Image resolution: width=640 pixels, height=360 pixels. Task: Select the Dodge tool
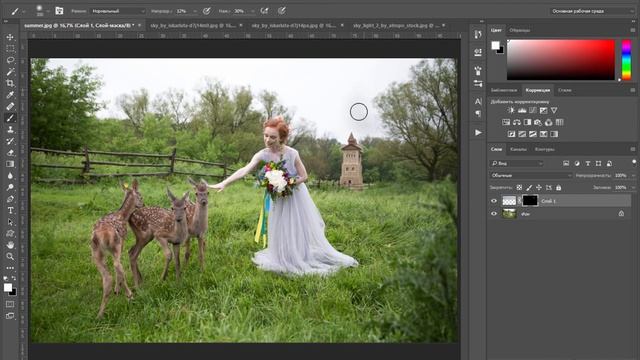[x=10, y=187]
